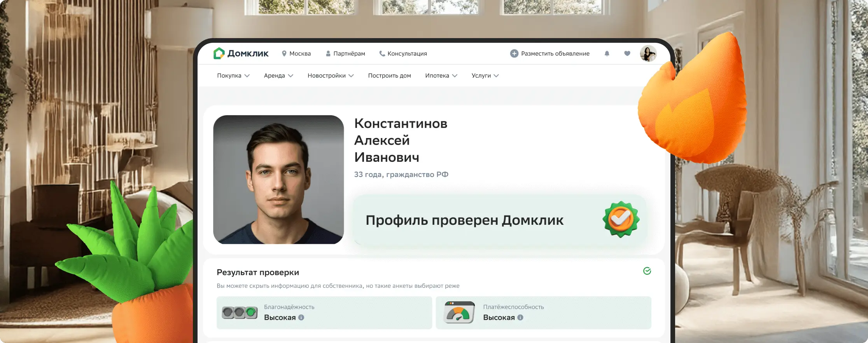This screenshot has height=343, width=868.
Task: Open favorites heart icon
Action: point(627,54)
